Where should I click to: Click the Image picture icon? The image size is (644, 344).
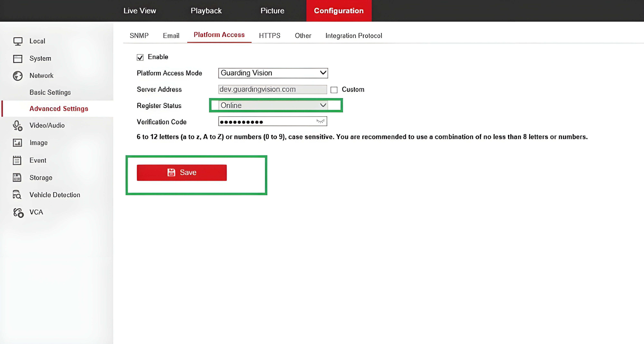(x=18, y=143)
